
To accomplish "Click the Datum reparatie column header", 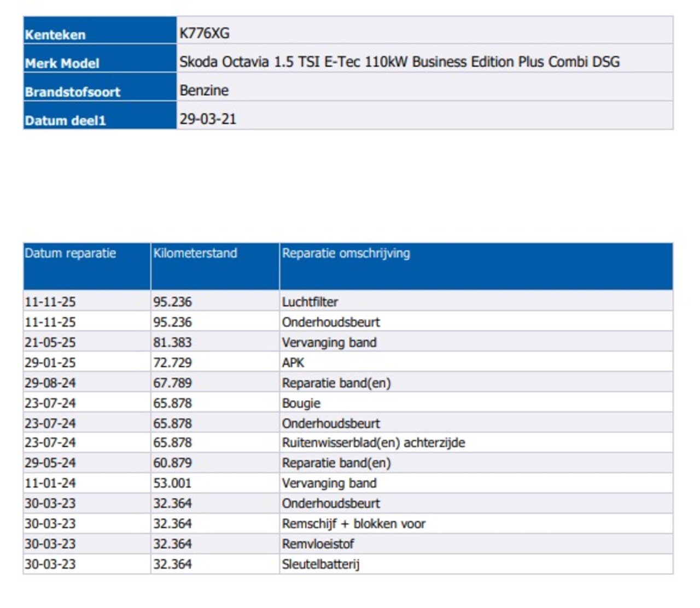I will (x=71, y=253).
